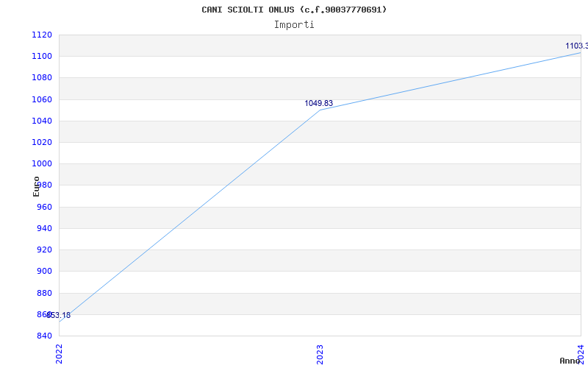Click the 880 y-axis value
Viewport: 588px width, 368px height.
point(44,293)
